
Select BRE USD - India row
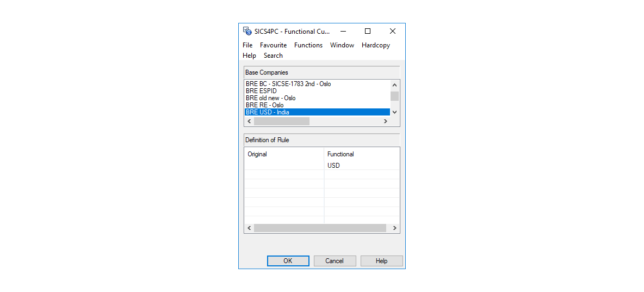[x=317, y=112]
